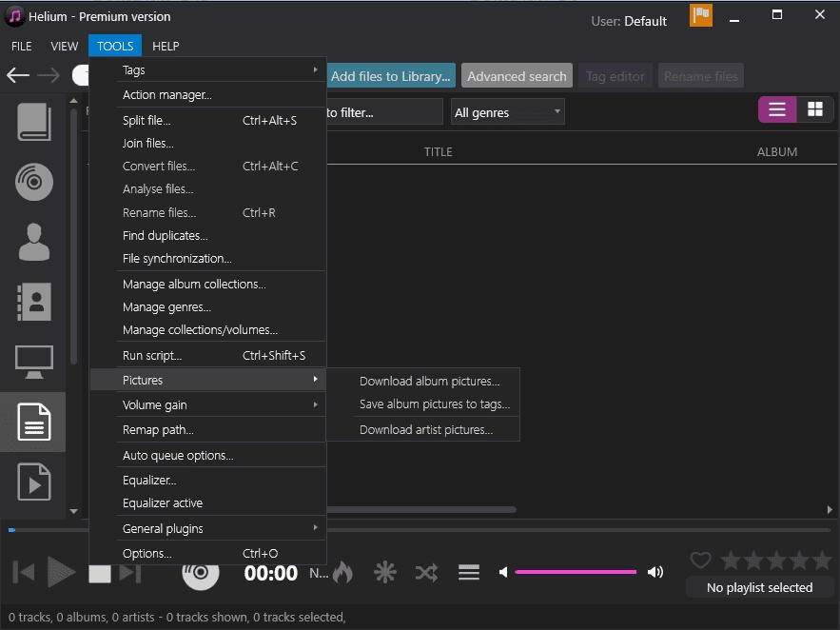Switch to list view layout
Image resolution: width=840 pixels, height=630 pixels.
[777, 109]
